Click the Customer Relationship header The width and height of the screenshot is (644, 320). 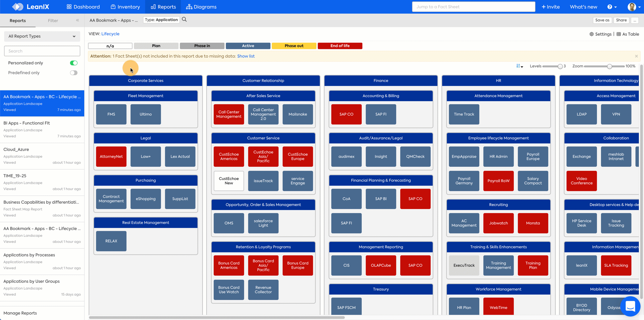click(x=263, y=81)
